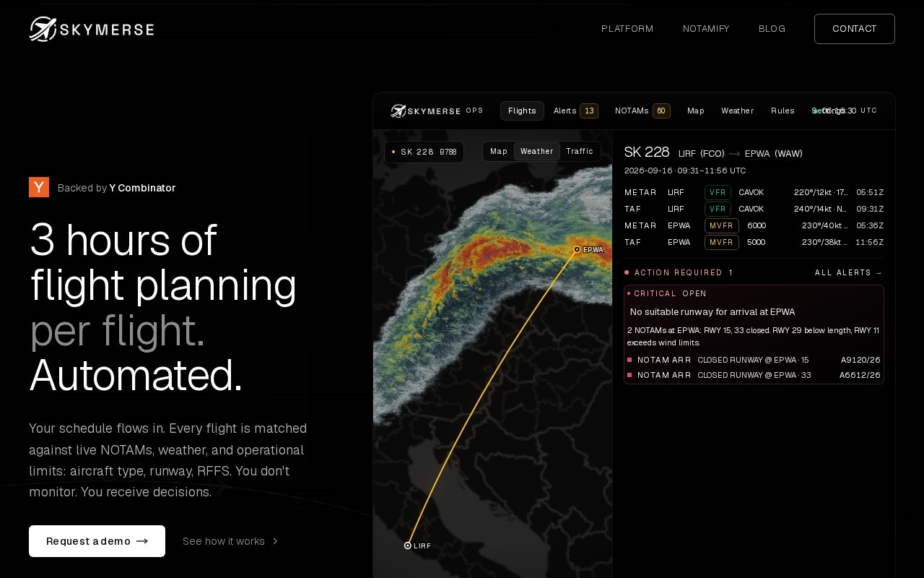Viewport: 924px width, 578px height.
Task: Click NOTAM number A9120/26
Action: pos(860,360)
